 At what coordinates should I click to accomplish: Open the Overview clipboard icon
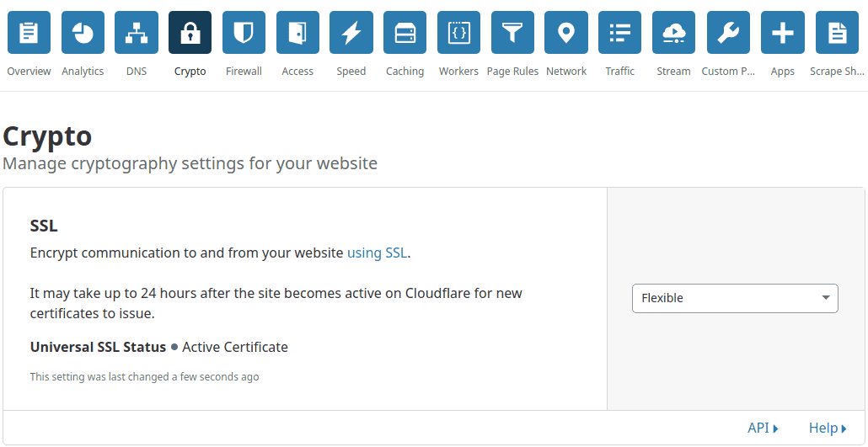(x=29, y=33)
